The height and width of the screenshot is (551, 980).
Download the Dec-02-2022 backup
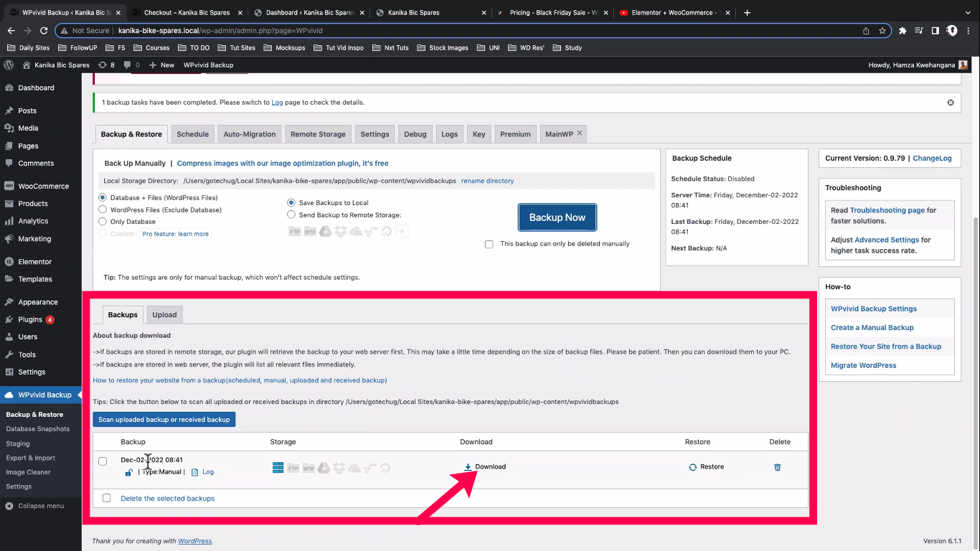(x=485, y=466)
